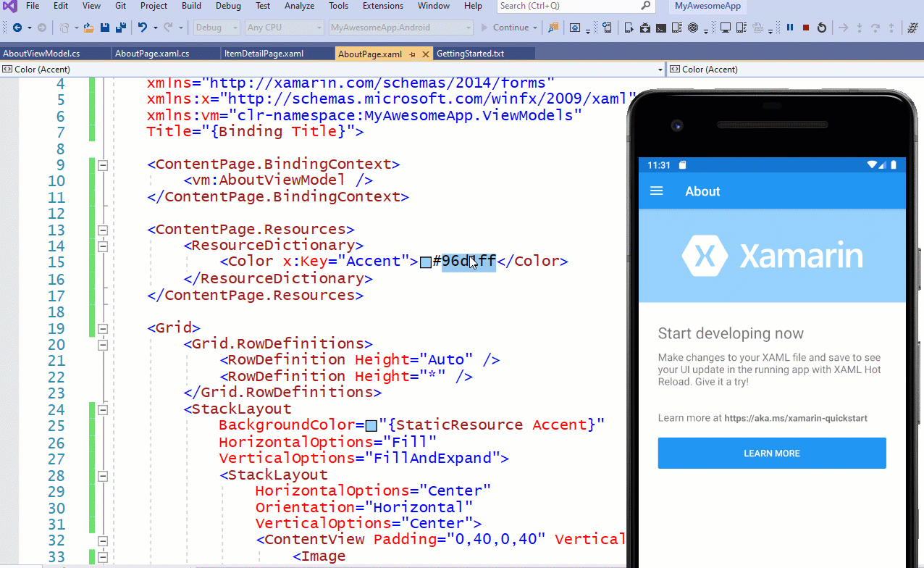
Task: Open the Android Device Manager icon
Action: tap(629, 28)
